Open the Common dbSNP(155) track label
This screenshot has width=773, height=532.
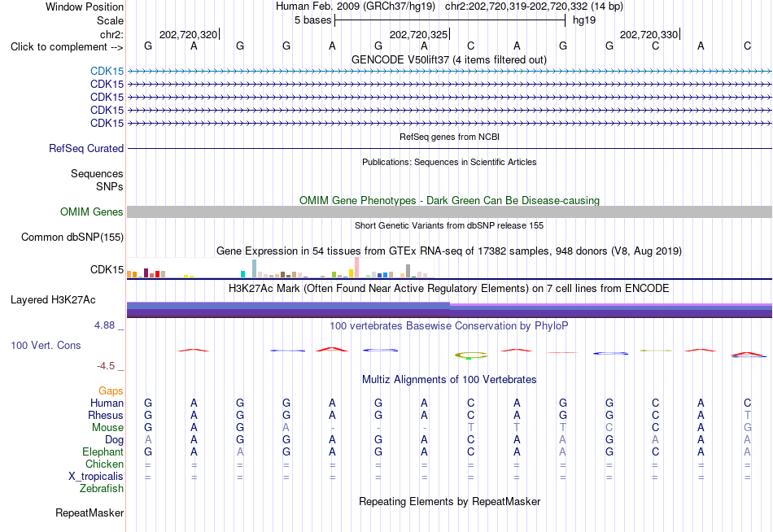(72, 238)
